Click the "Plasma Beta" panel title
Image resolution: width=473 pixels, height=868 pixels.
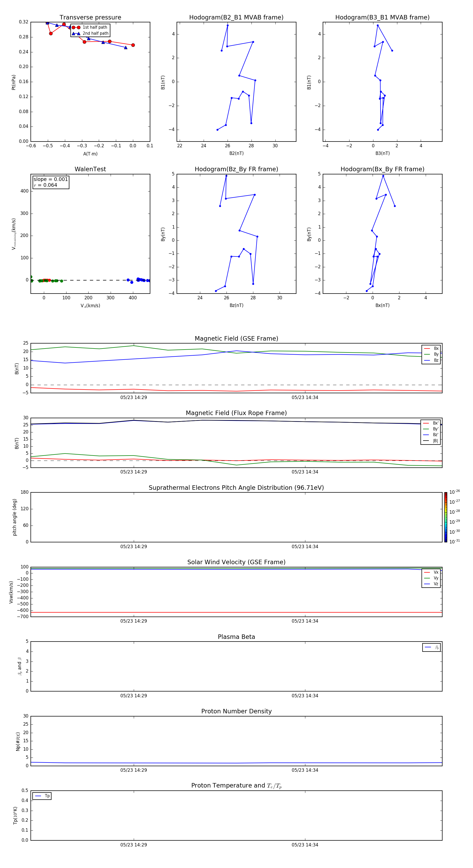(236, 637)
